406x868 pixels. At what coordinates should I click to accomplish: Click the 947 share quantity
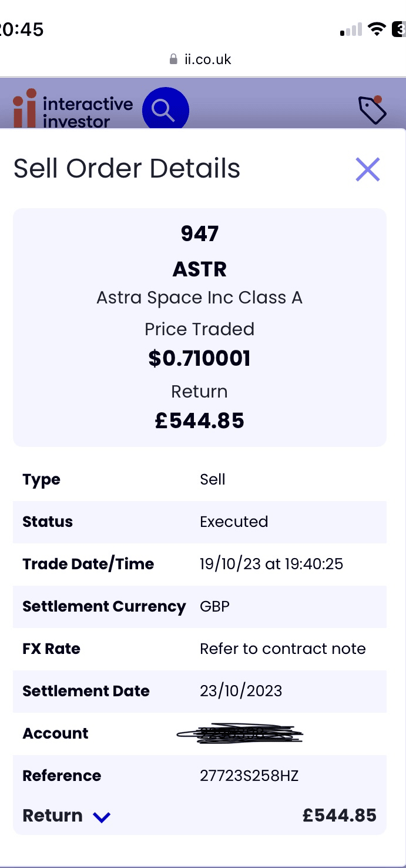[200, 233]
